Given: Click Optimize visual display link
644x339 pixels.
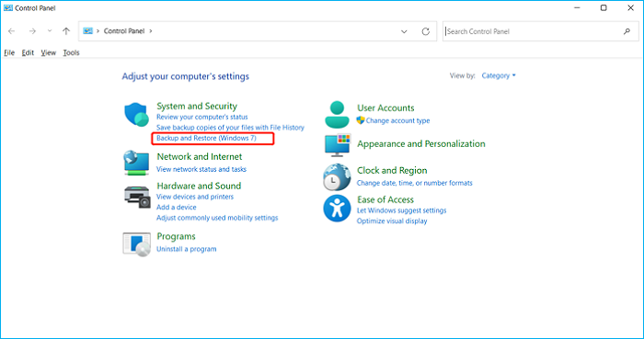Looking at the screenshot, I should [x=392, y=220].
